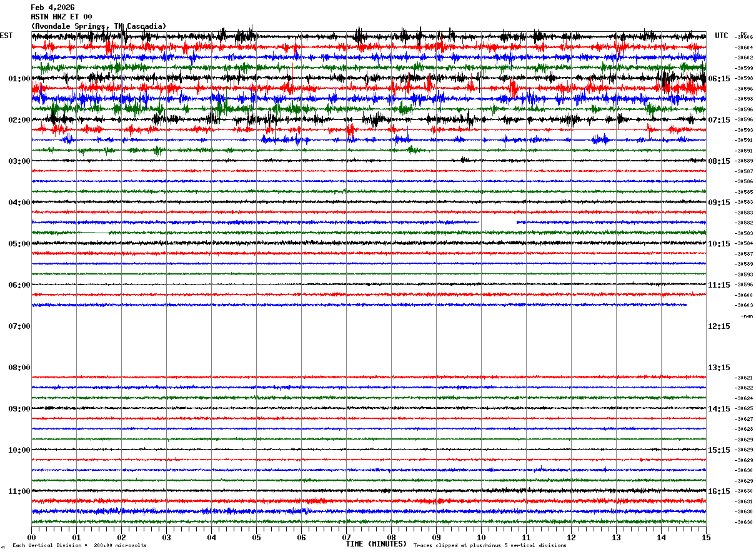Click the '09:15' UTC time label

720,203
